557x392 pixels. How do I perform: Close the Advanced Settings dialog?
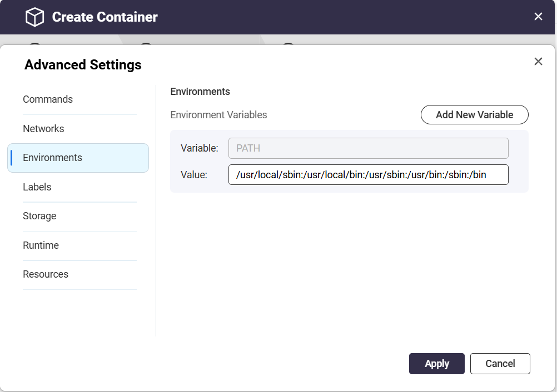pos(538,62)
